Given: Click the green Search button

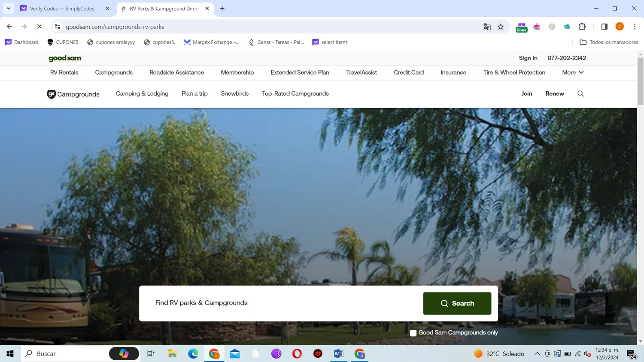Looking at the screenshot, I should [x=457, y=303].
